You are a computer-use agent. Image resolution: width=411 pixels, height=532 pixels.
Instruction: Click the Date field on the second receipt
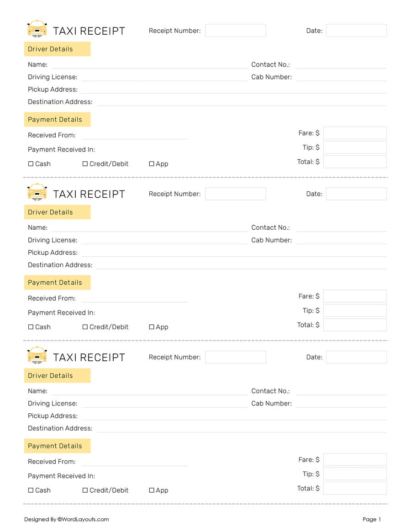356,194
